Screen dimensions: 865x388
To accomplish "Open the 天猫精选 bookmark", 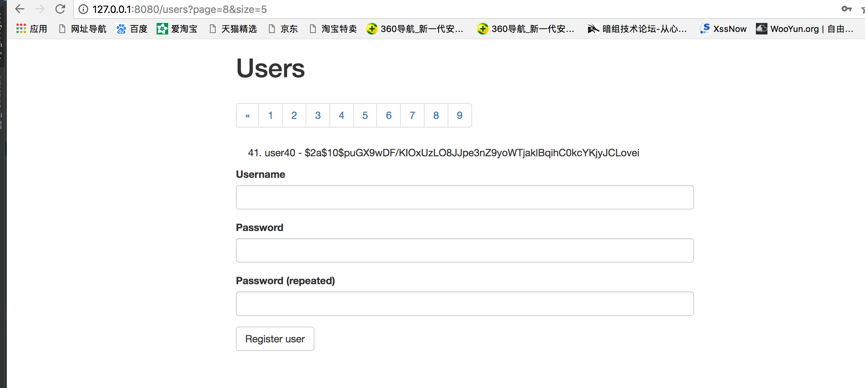I will click(x=233, y=29).
